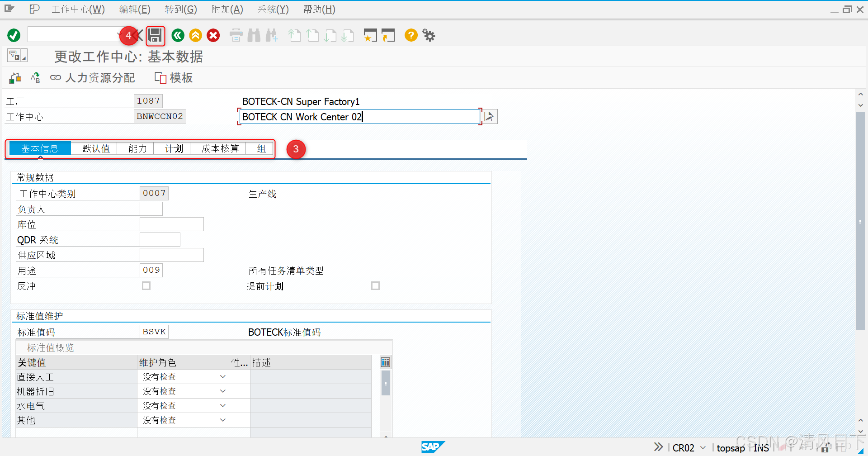Click the yellow Exit up-arrow icon
868x456 pixels.
[x=196, y=35]
